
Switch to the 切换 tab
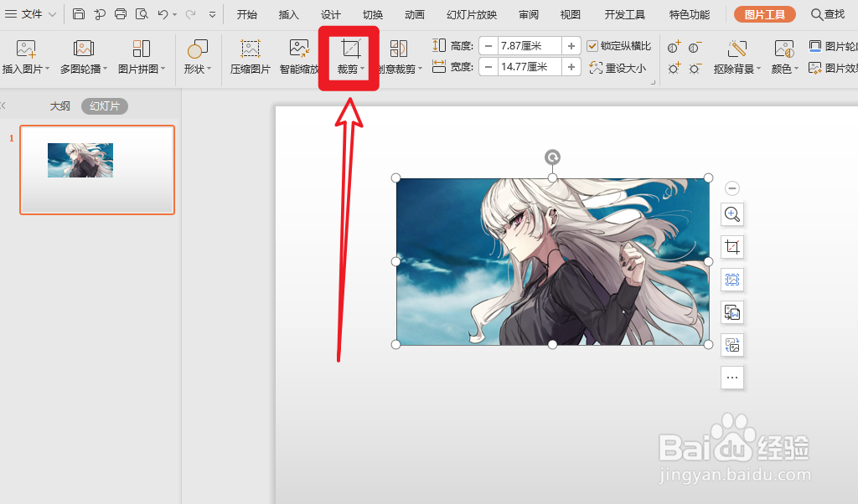pos(373,15)
